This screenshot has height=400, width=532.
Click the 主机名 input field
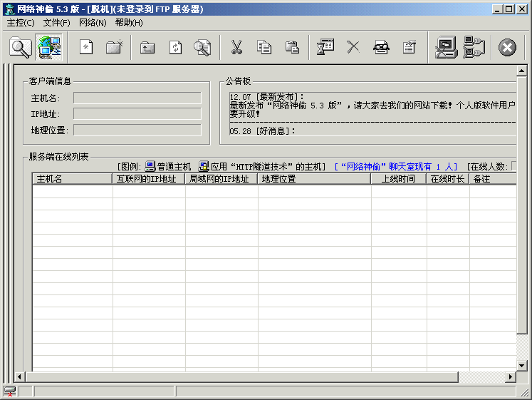point(137,98)
